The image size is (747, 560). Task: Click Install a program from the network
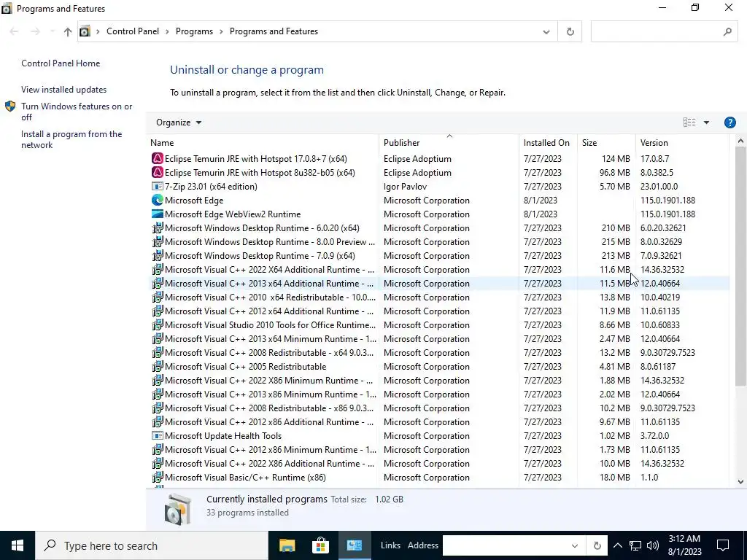(71, 139)
